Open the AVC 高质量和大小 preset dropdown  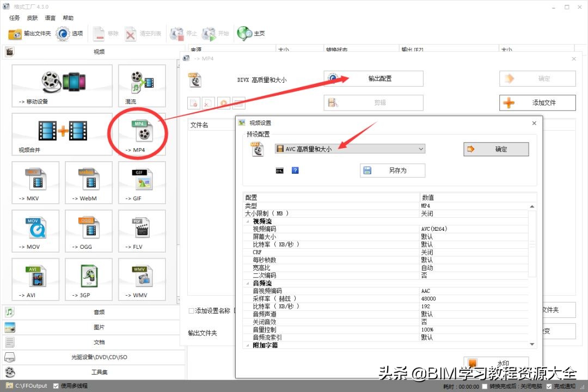point(420,149)
